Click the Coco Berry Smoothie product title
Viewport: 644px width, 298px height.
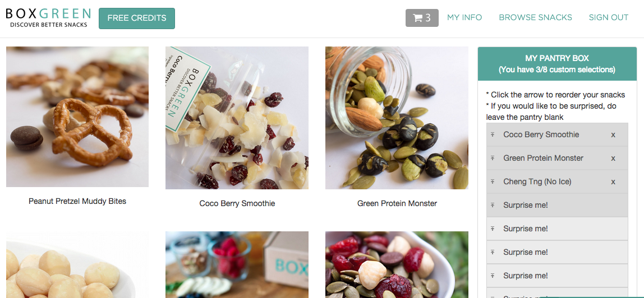(x=237, y=203)
